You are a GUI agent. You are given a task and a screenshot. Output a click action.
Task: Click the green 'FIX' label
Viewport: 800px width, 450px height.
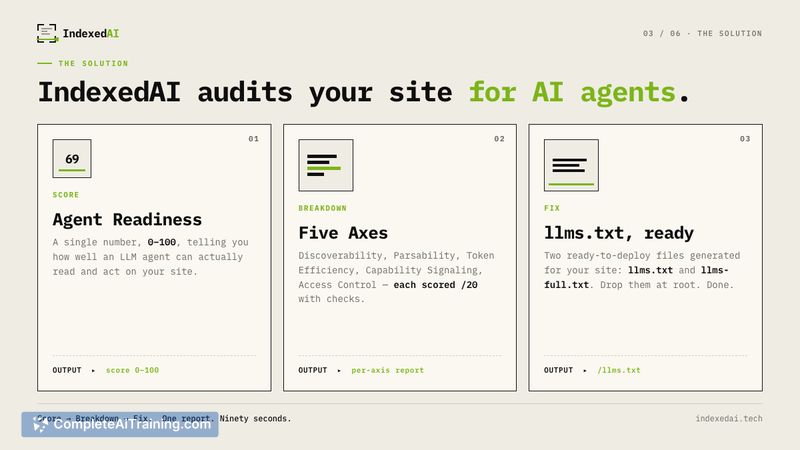pyautogui.click(x=552, y=208)
